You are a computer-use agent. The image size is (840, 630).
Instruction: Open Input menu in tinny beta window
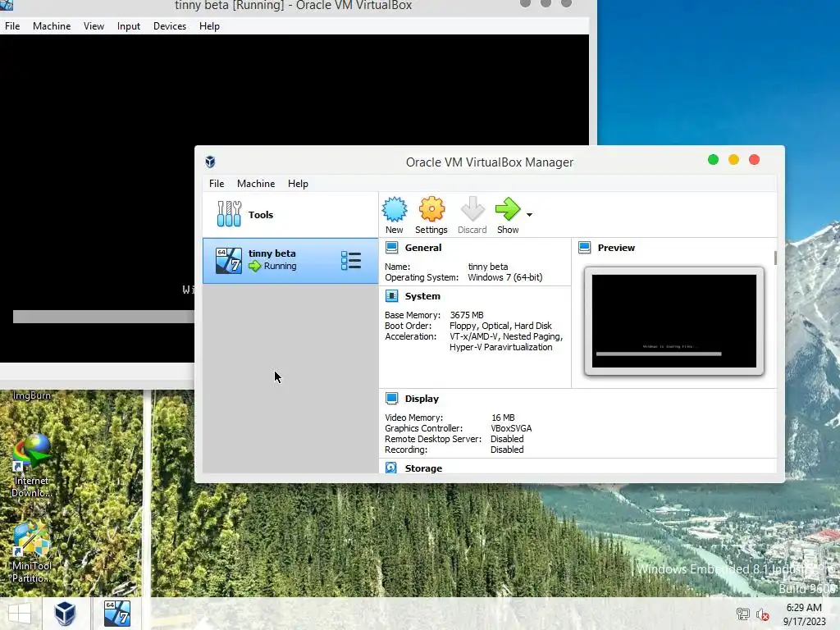[x=129, y=26]
